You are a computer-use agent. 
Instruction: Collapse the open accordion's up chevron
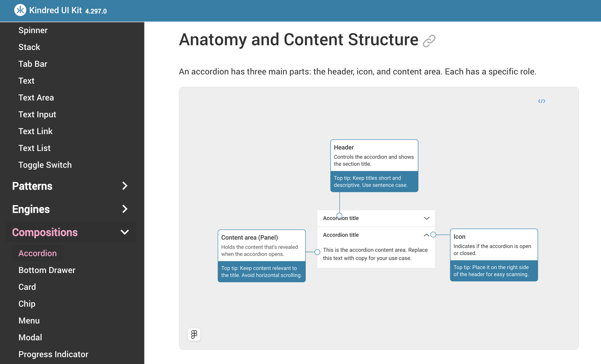click(426, 235)
